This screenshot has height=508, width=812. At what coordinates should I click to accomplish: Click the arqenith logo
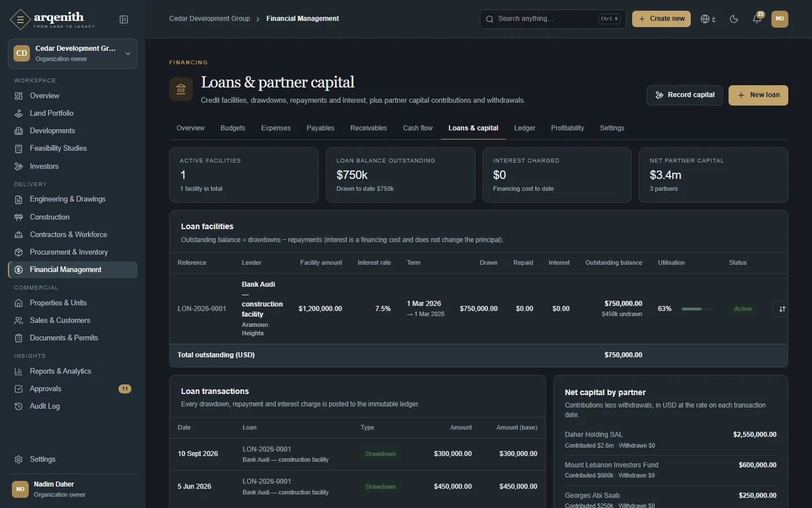(52, 19)
